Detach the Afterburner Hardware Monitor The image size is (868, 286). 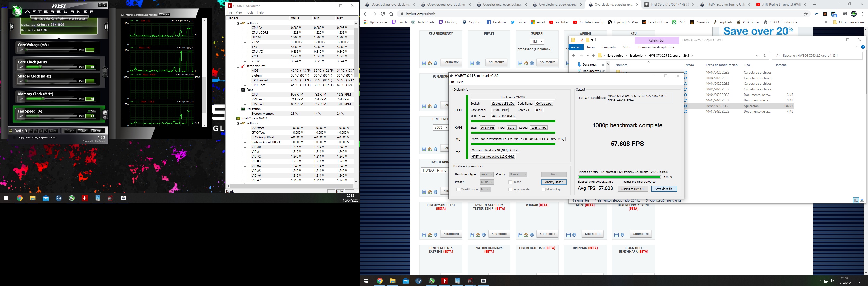(x=164, y=15)
